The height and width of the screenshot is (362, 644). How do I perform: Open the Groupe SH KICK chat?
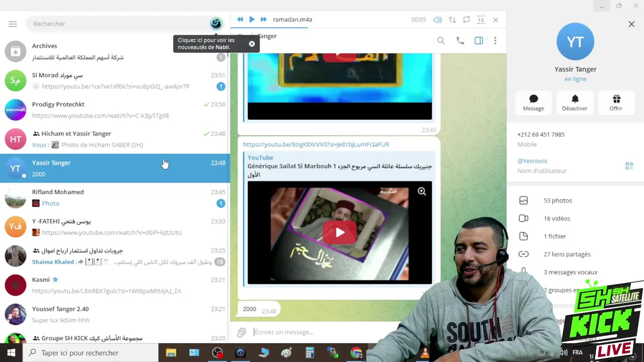pyautogui.click(x=115, y=336)
